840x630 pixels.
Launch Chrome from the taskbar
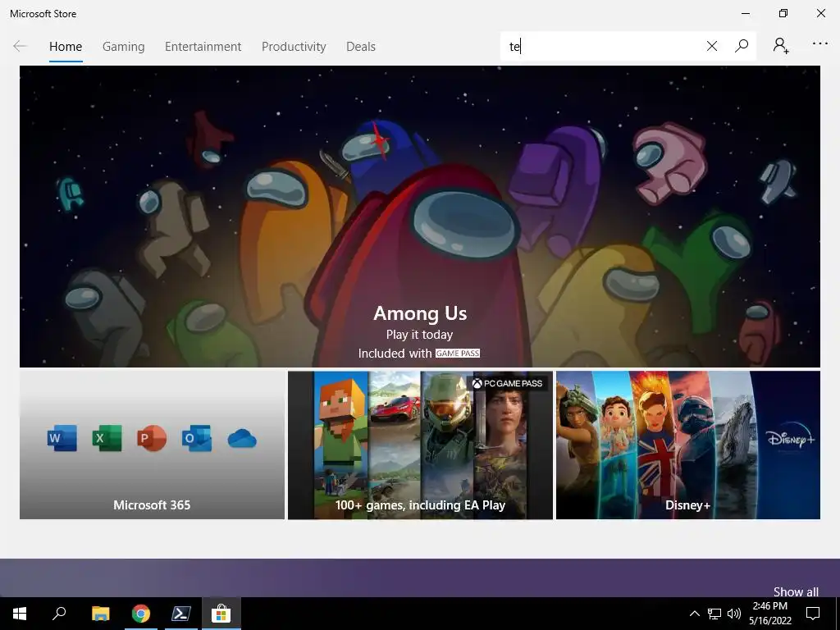point(141,614)
